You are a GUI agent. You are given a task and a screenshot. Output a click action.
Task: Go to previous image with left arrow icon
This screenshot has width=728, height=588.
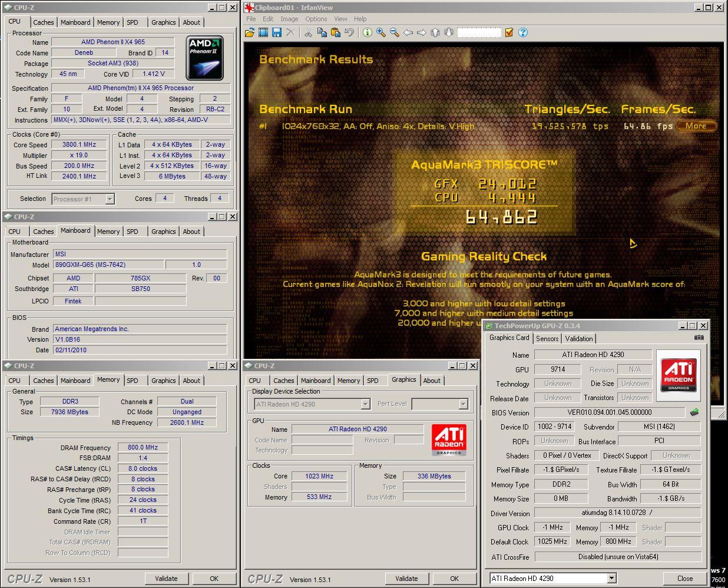pos(408,32)
